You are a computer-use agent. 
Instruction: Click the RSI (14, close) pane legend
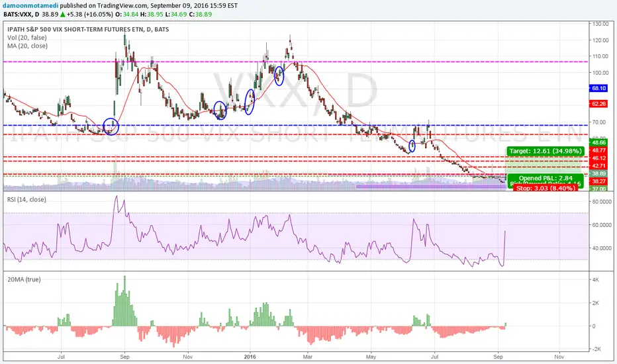pos(26,199)
